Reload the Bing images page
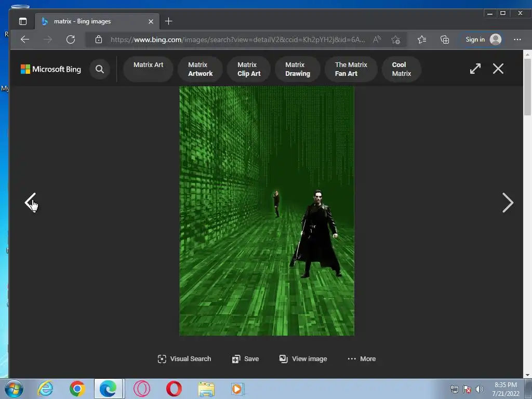The width and height of the screenshot is (532, 399). coord(71,39)
